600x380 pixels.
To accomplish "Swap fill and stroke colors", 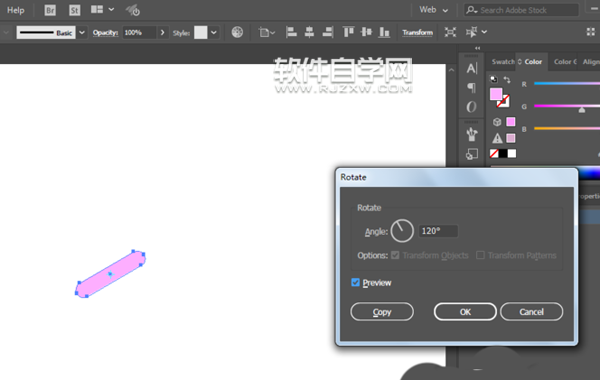I will [x=507, y=80].
